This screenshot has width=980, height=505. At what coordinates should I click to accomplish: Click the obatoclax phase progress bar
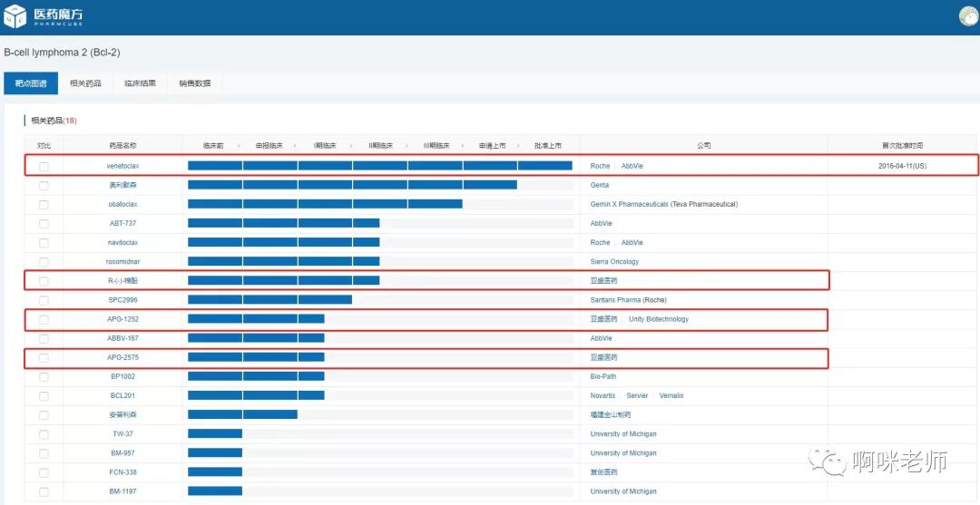325,203
